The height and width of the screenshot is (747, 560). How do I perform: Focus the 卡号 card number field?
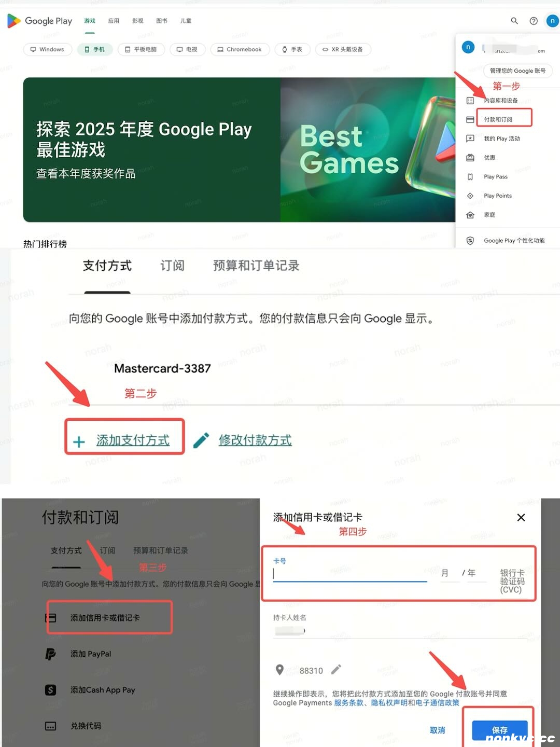[x=350, y=574]
